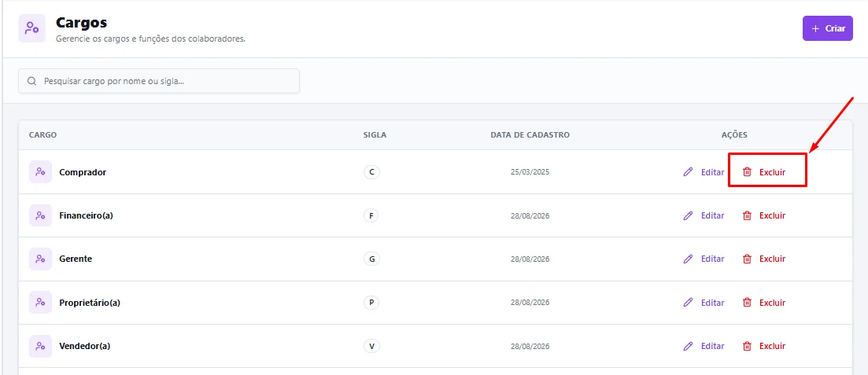
Task: Click the Vendedor(a) row date 28/08/2026
Action: [530, 346]
